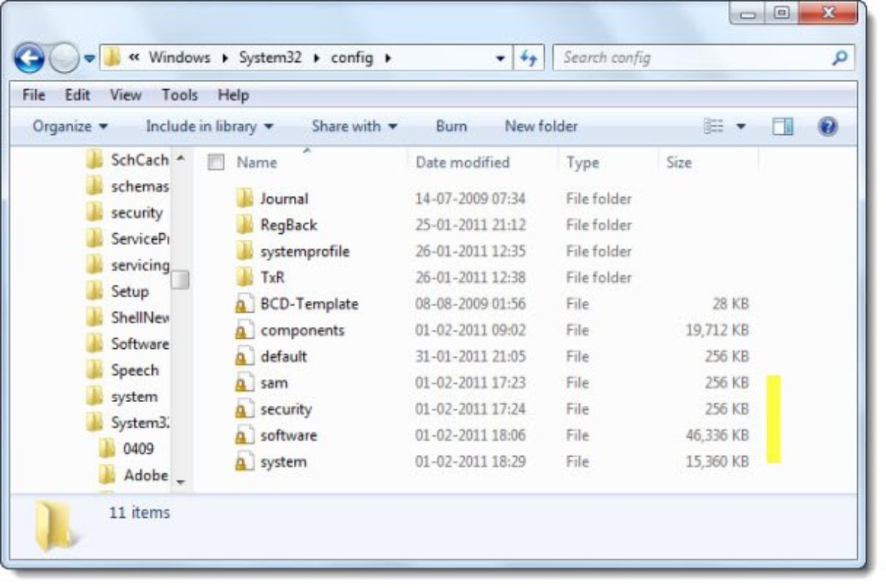The image size is (886, 588).
Task: Minimize the Explorer window
Action: pos(746,14)
